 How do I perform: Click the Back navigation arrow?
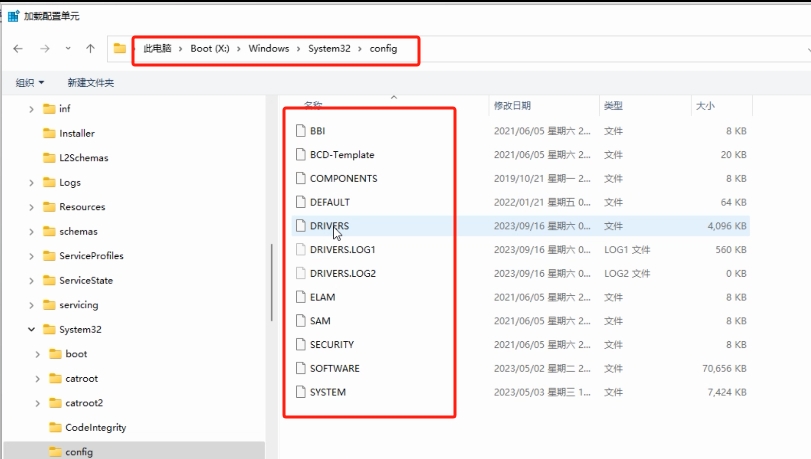coord(18,49)
